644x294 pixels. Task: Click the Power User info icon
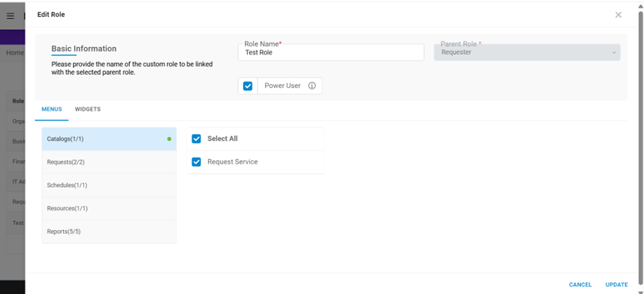312,86
